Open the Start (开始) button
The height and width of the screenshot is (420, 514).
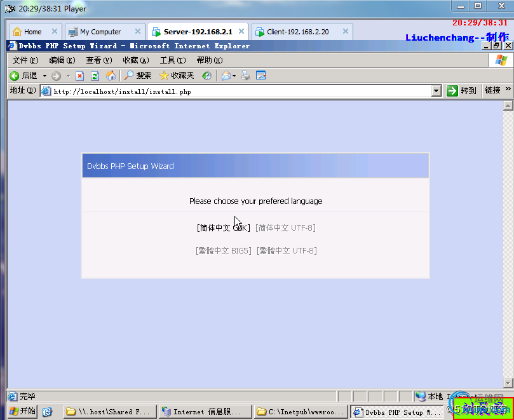pyautogui.click(x=22, y=411)
